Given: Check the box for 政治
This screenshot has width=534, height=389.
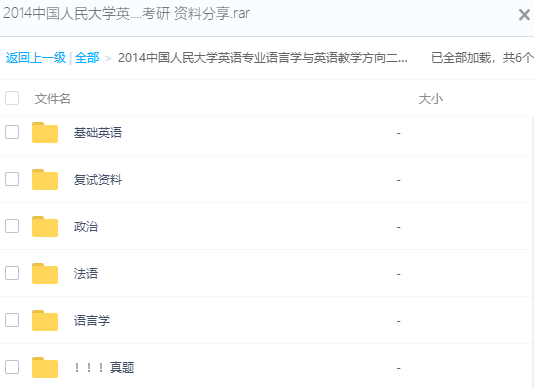Looking at the screenshot, I should tap(12, 226).
